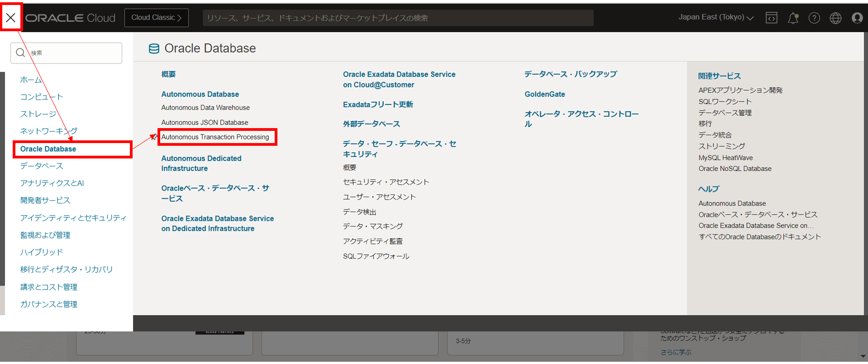Open Autonomous Database help link
The image size is (868, 364).
[732, 203]
